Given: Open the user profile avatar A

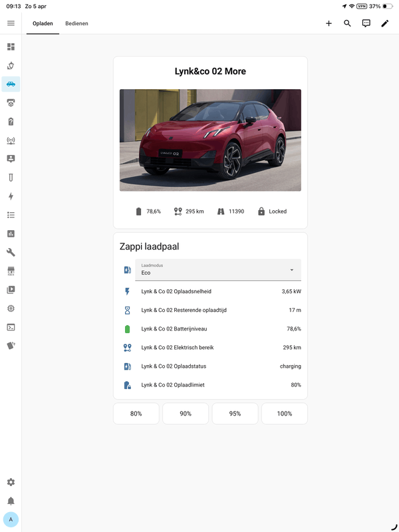Looking at the screenshot, I should (x=11, y=519).
